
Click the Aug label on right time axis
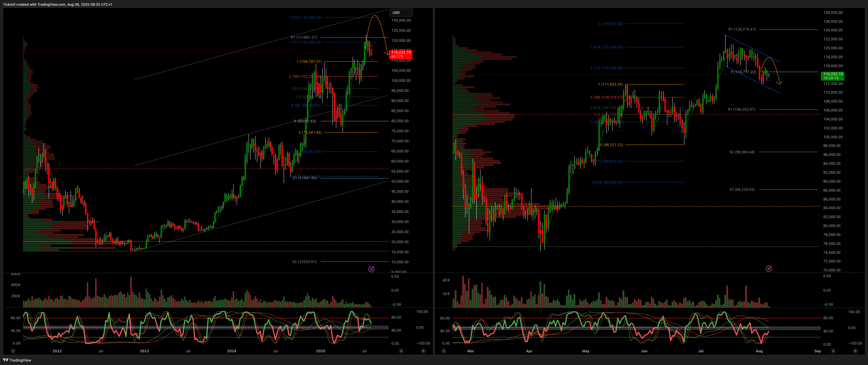pyautogui.click(x=759, y=351)
